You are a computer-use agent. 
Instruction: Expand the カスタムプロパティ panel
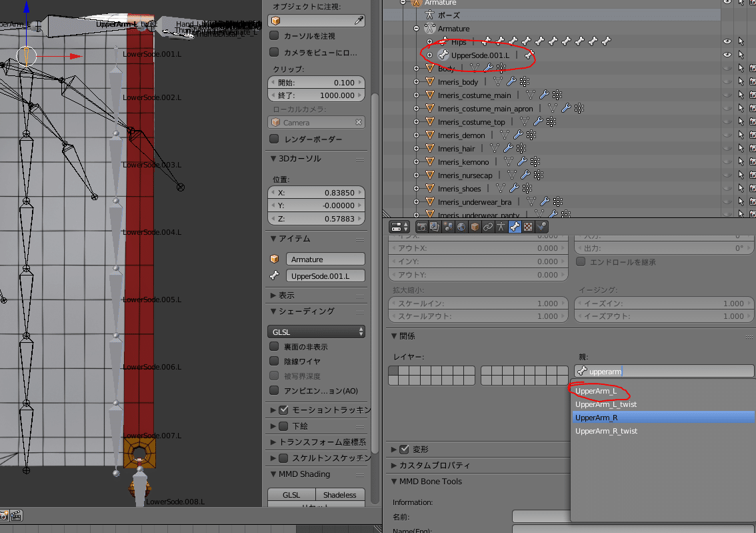pos(394,466)
